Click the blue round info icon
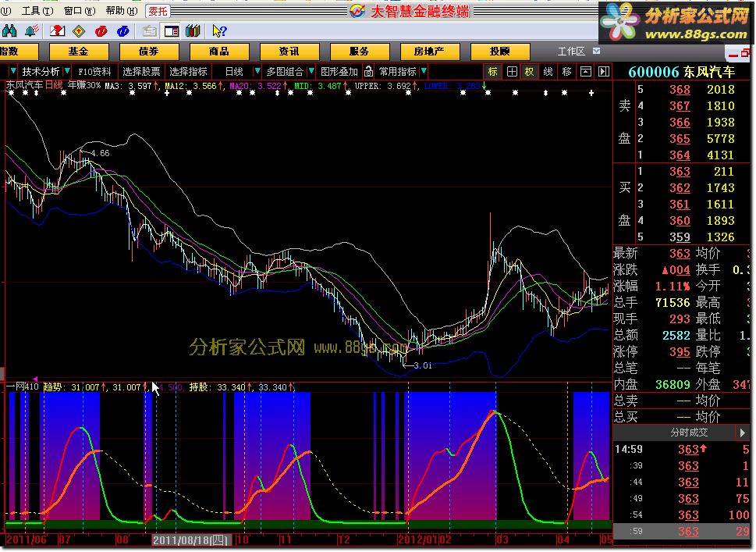756x552 pixels. click(123, 31)
